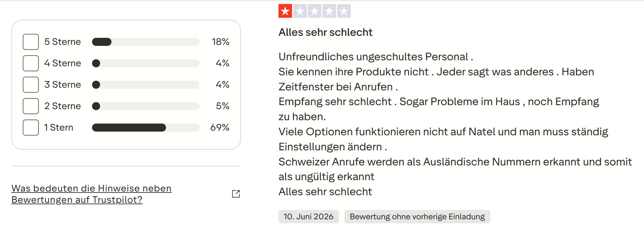
Task: Click the 5 Sterne rating bar
Action: click(146, 42)
